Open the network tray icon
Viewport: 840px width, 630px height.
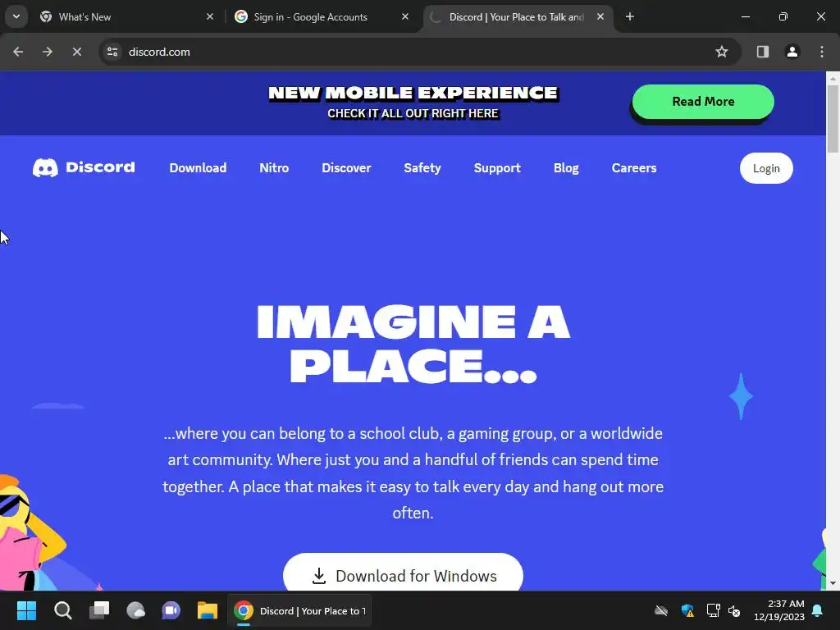coord(713,610)
